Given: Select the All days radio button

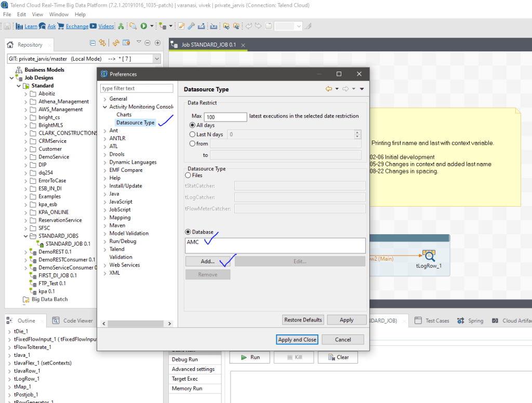Looking at the screenshot, I should (193, 125).
